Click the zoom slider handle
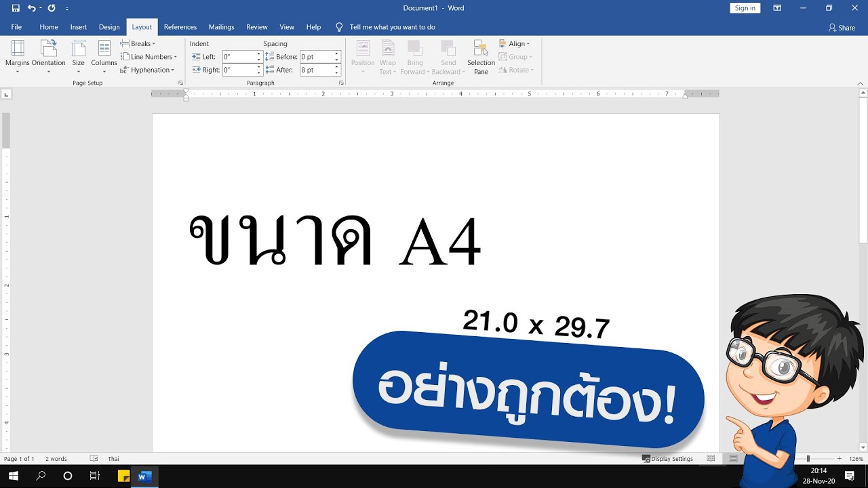 [x=808, y=459]
